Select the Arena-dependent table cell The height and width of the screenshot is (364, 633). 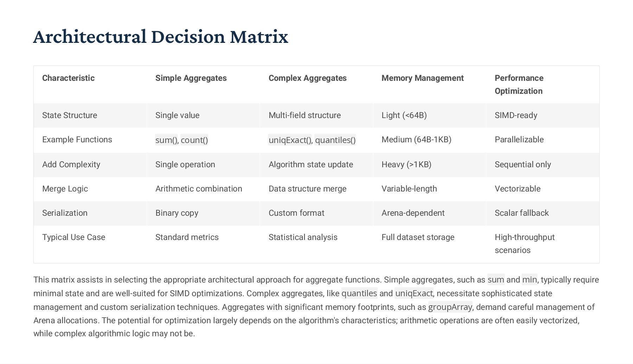point(413,213)
